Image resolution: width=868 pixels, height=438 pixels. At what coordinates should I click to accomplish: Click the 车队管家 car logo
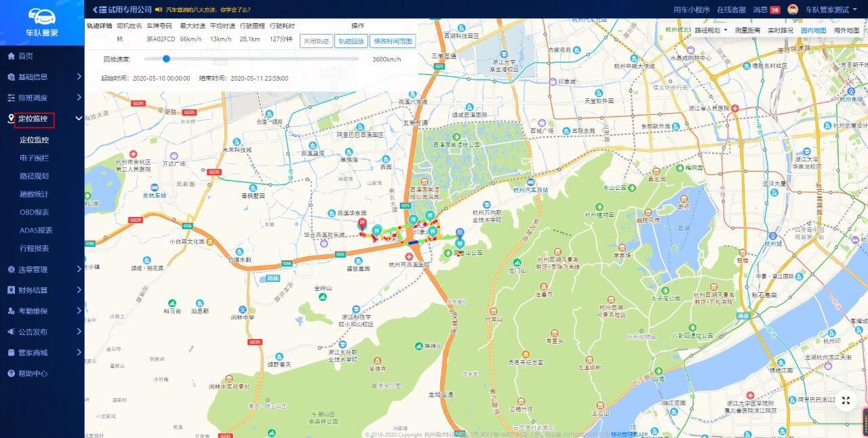tap(41, 18)
